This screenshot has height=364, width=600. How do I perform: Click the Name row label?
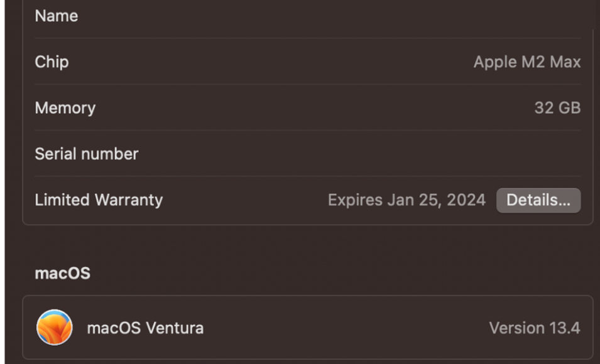pyautogui.click(x=57, y=16)
